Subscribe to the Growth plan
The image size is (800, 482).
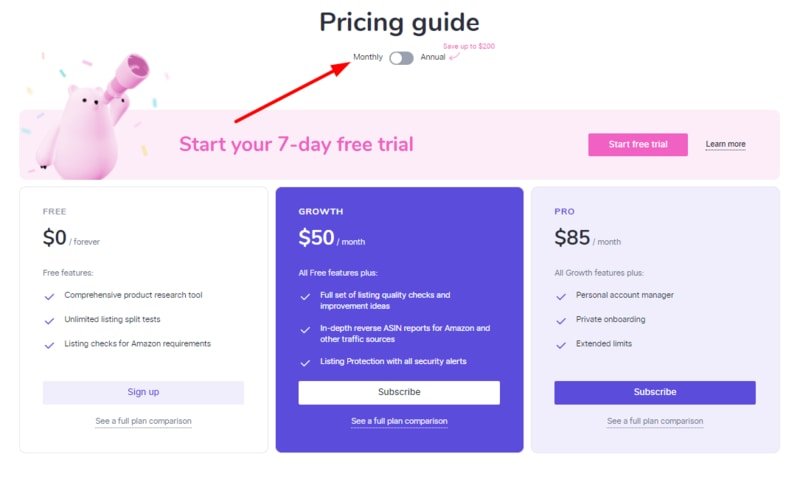pos(399,392)
